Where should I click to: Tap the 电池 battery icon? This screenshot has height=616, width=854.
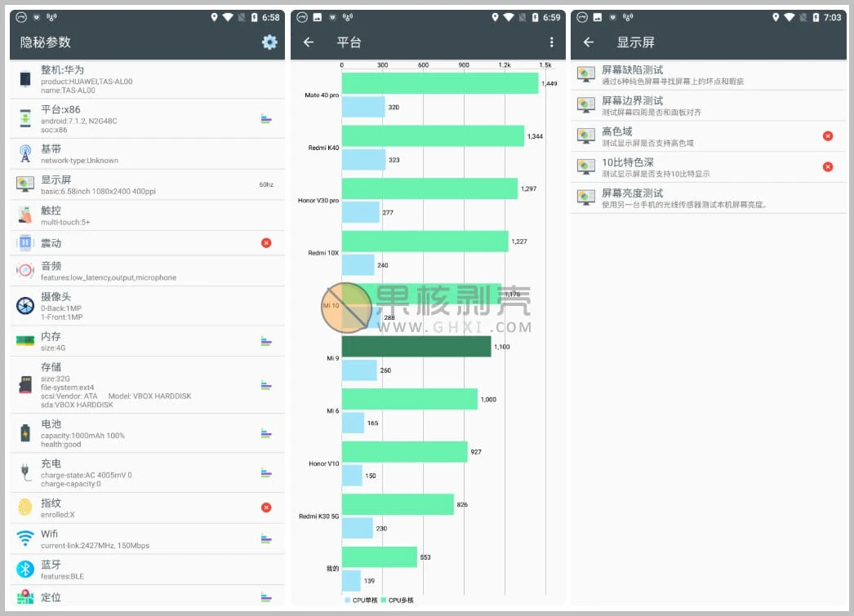tap(25, 433)
